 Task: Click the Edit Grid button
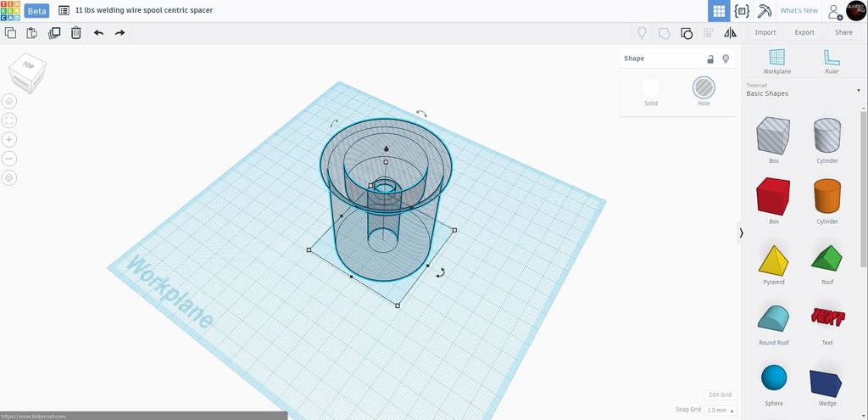(720, 395)
